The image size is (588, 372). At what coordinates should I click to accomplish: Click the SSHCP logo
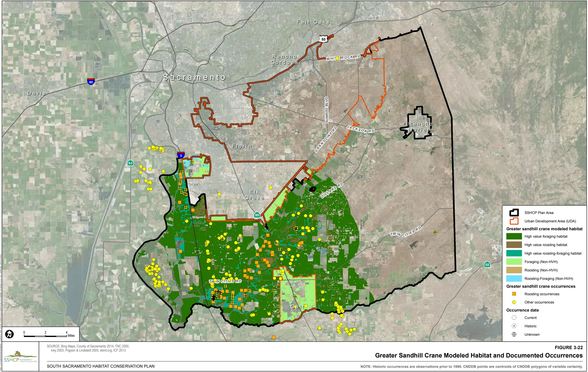pyautogui.click(x=20, y=357)
